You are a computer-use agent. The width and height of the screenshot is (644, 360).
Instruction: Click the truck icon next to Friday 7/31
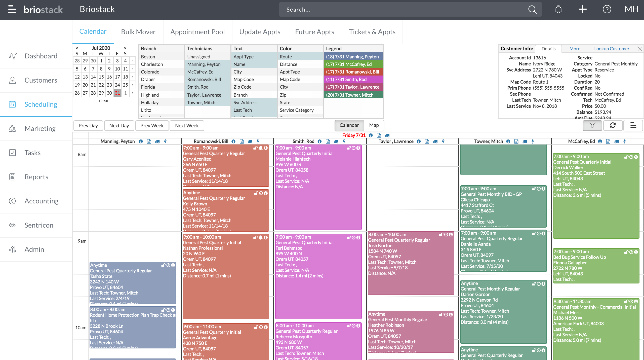[x=387, y=135]
